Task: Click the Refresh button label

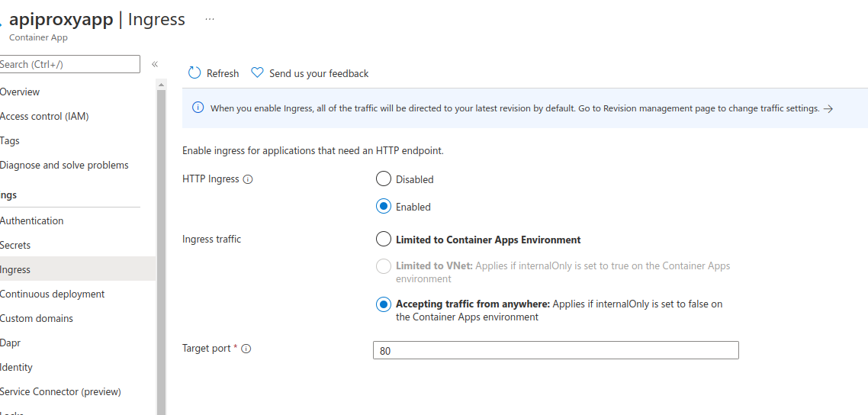Action: click(x=223, y=74)
